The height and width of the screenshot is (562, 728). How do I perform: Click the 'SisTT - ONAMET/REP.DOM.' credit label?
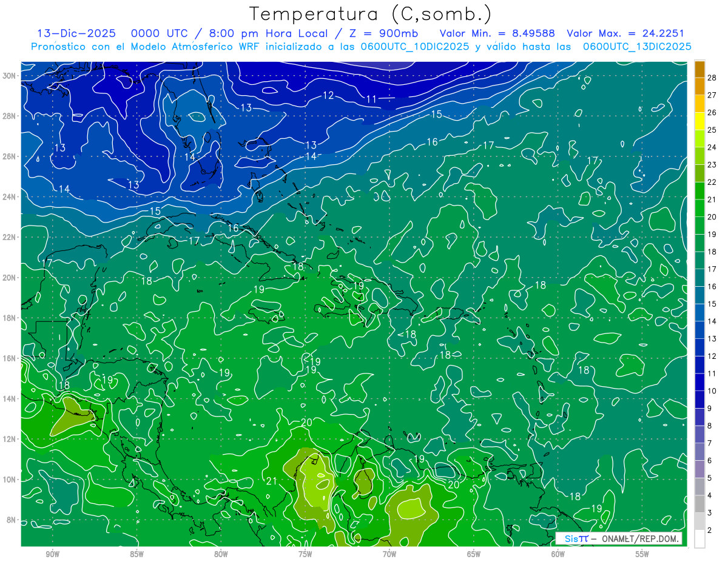point(619,539)
